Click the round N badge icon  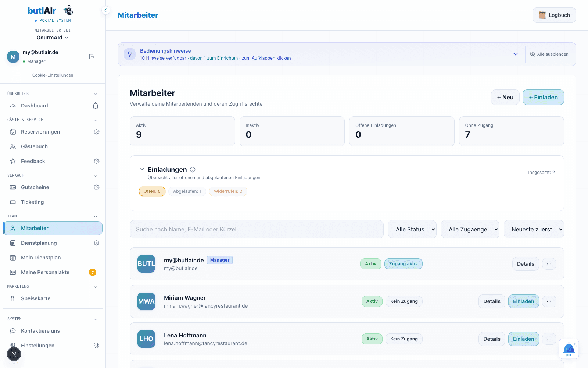[x=14, y=354]
